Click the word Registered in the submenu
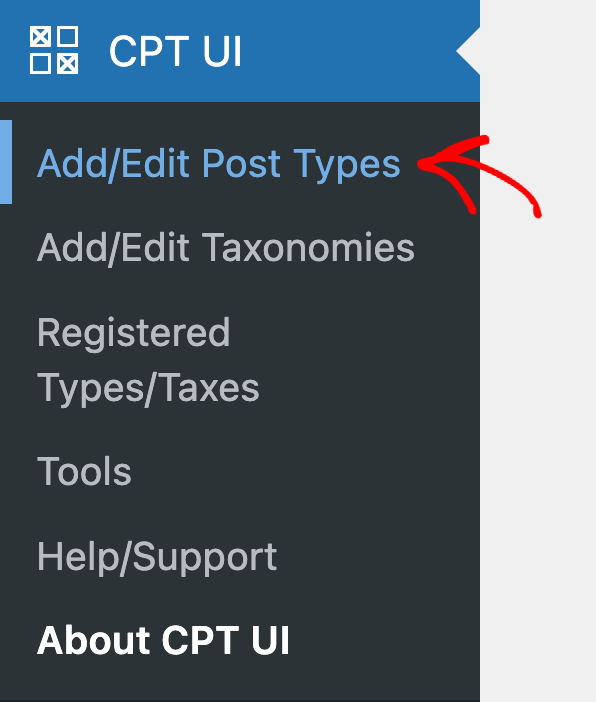The height and width of the screenshot is (702, 596). (x=133, y=333)
